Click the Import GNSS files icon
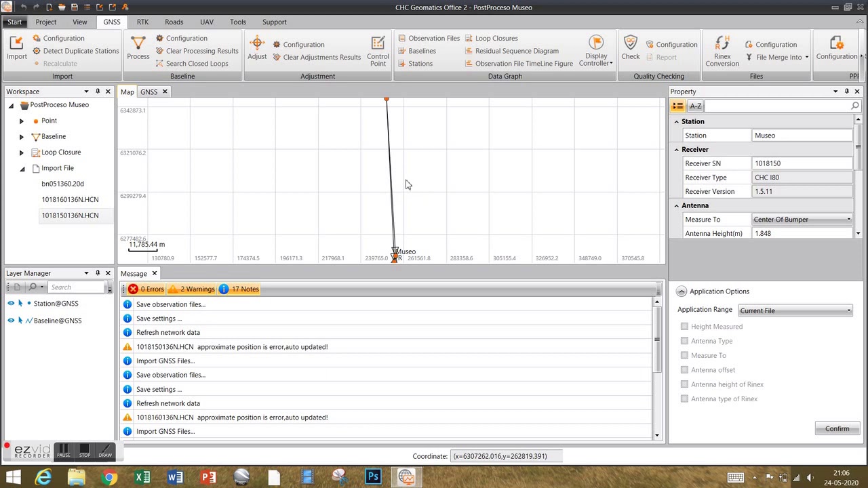 16,48
